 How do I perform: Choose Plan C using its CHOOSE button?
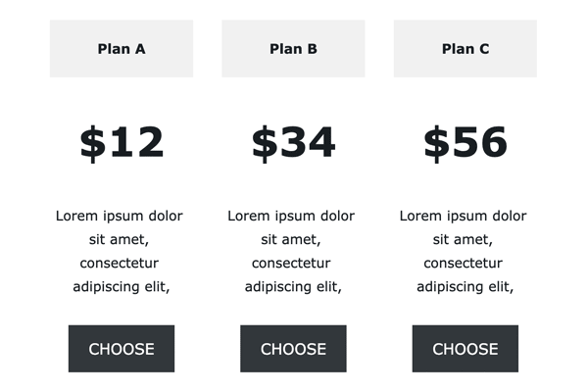click(x=465, y=349)
